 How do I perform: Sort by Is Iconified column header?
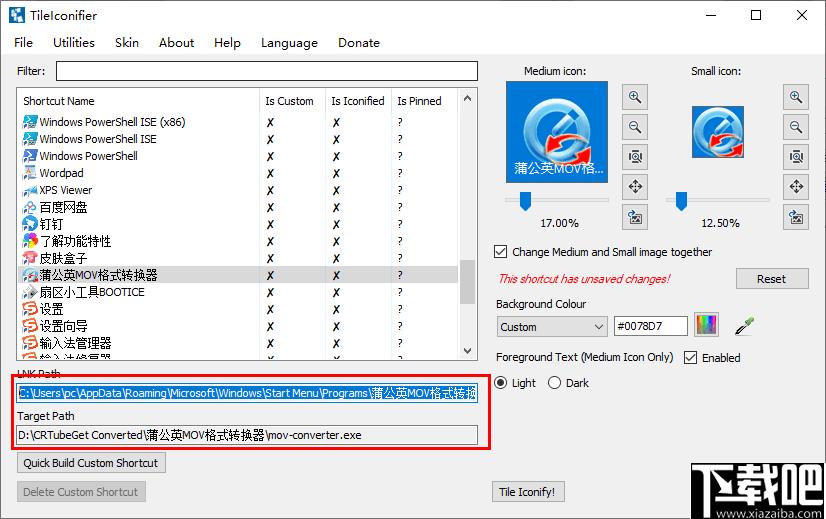click(x=358, y=101)
